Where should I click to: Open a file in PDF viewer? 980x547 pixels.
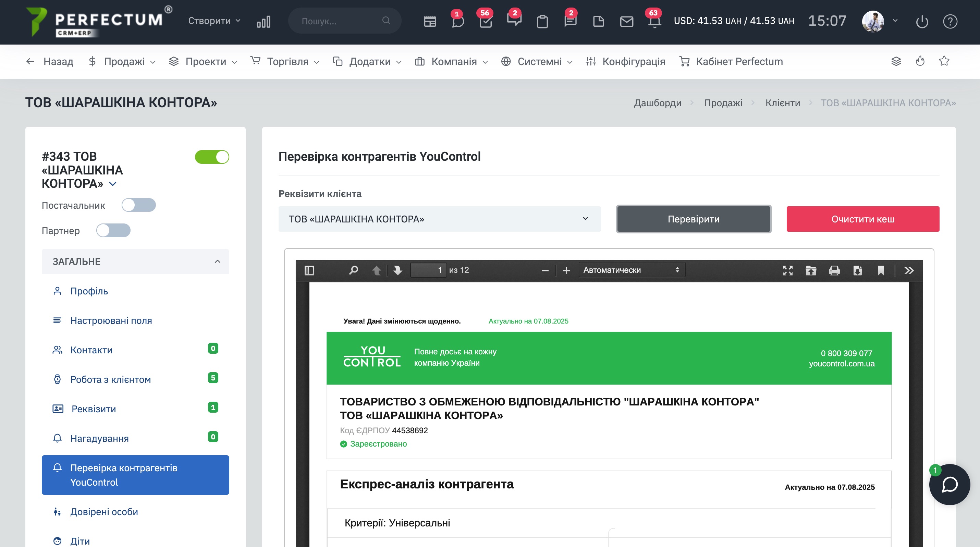811,270
